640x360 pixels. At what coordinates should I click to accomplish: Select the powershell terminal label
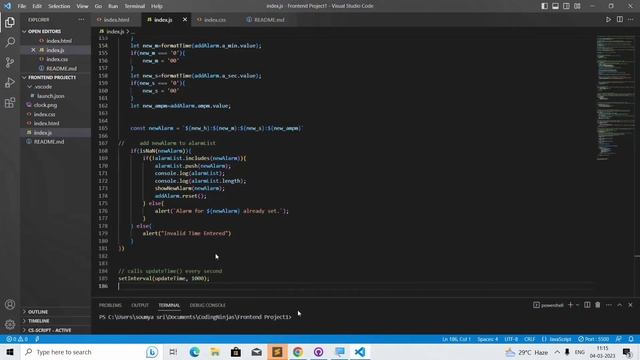pos(548,305)
